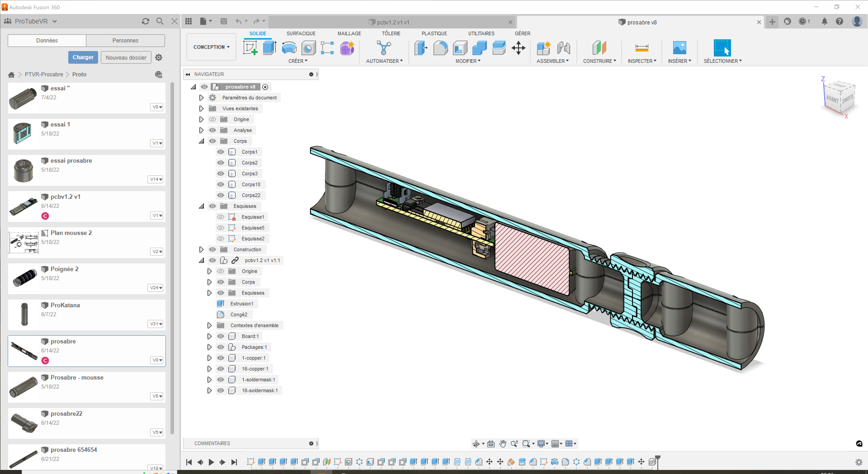Click the Nouveau dossier button
This screenshot has width=868, height=474.
(126, 58)
